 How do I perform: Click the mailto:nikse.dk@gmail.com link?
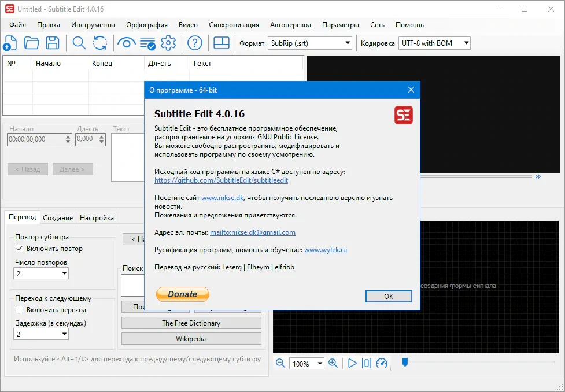(x=253, y=232)
